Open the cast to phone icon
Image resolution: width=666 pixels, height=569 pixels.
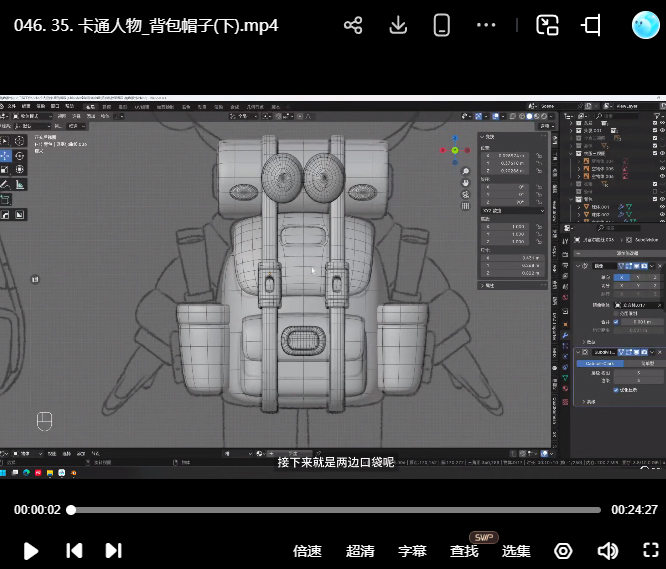tap(443, 26)
